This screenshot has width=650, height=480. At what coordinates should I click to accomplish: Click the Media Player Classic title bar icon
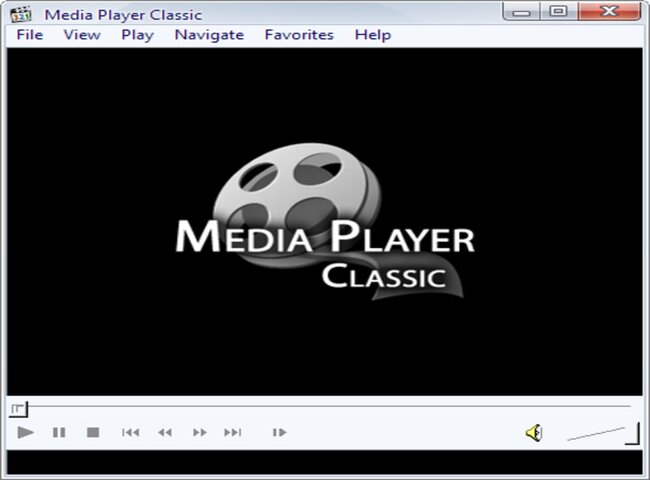point(21,15)
